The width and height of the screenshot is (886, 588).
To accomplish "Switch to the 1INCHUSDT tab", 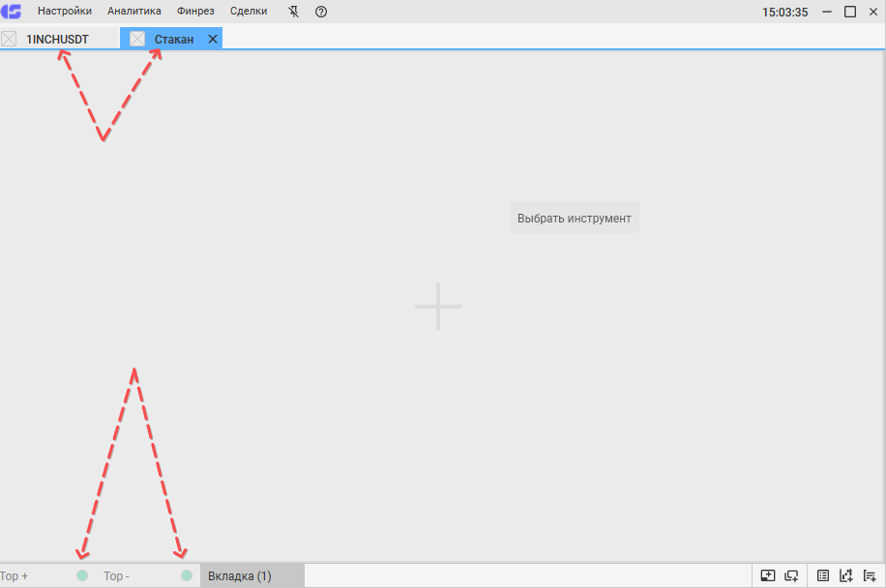I will coord(57,39).
